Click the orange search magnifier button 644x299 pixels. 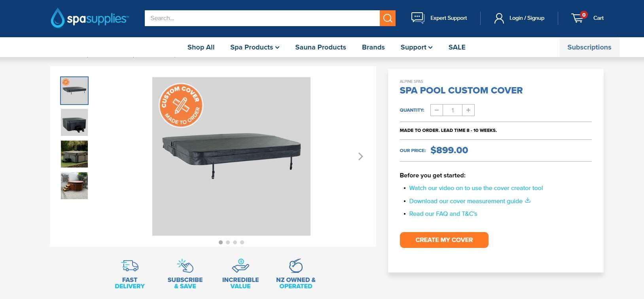coord(388,18)
